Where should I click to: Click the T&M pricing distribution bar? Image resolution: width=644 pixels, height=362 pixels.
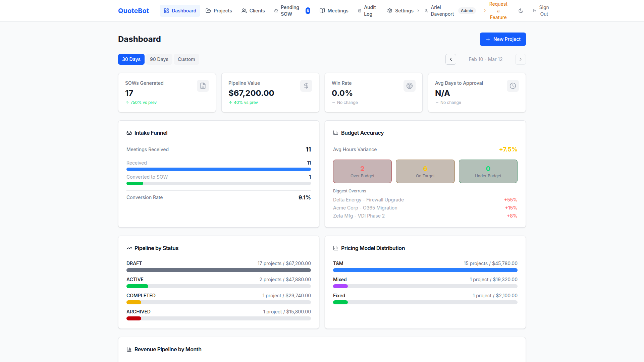[x=425, y=270]
